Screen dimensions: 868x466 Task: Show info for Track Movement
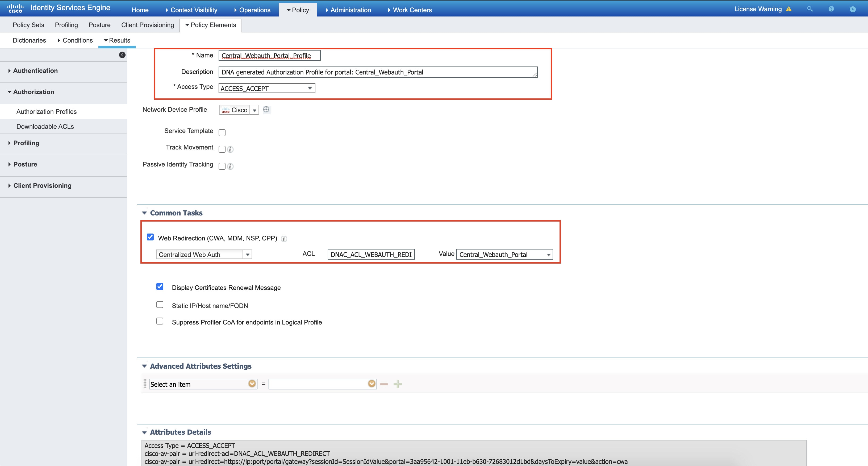(x=230, y=149)
